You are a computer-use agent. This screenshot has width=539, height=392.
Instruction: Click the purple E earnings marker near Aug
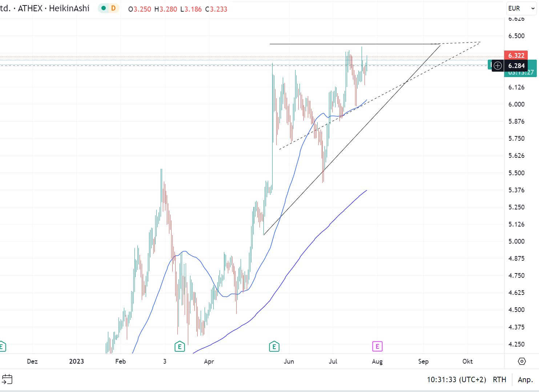coord(377,347)
